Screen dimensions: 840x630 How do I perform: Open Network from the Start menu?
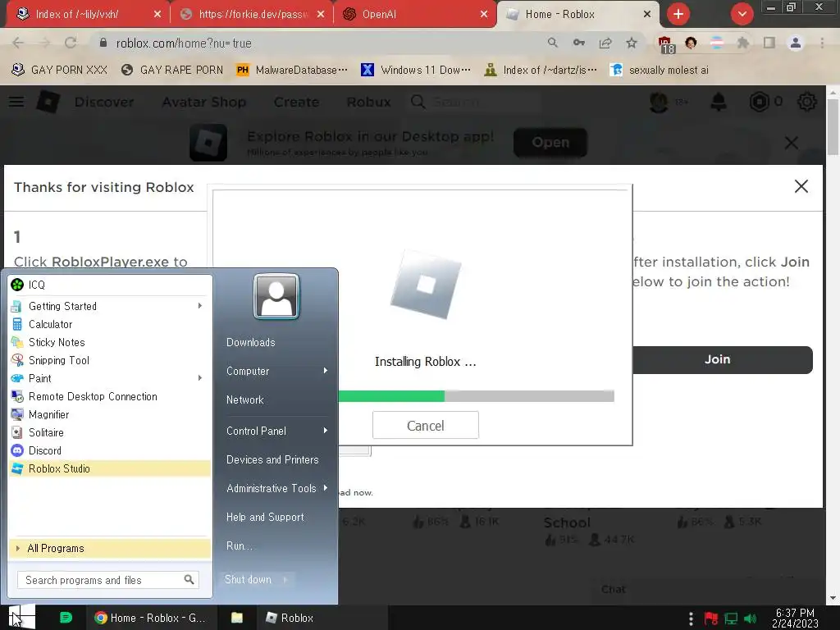coord(244,399)
